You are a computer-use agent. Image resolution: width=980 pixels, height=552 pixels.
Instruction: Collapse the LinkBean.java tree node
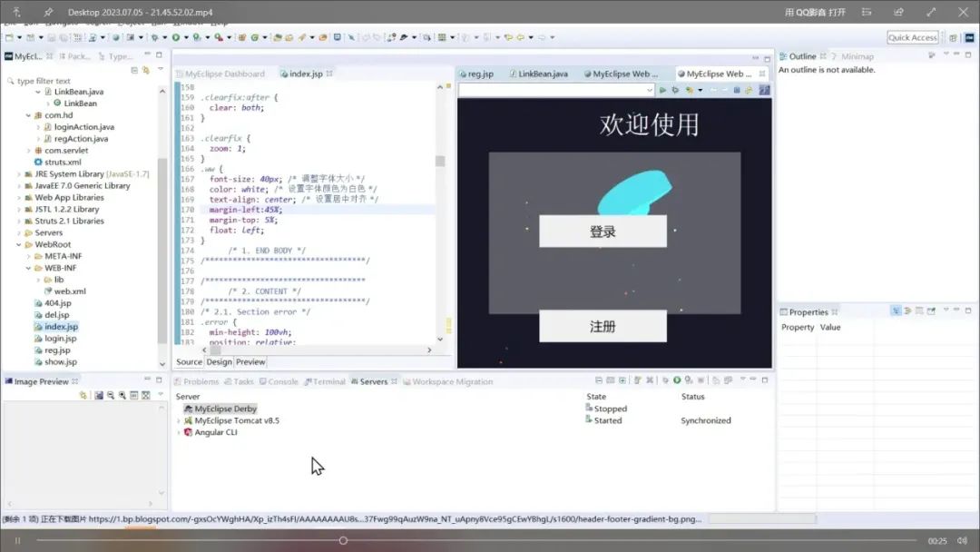pos(38,92)
